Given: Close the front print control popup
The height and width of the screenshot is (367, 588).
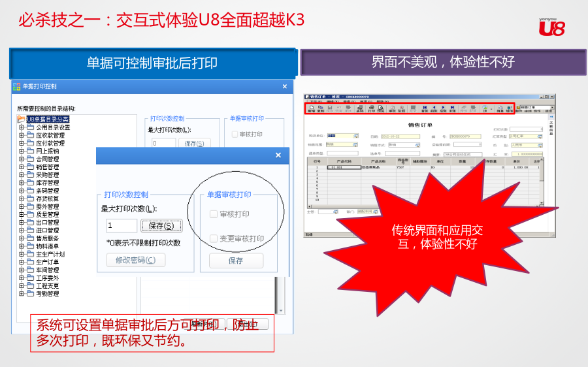Looking at the screenshot, I should pos(278,155).
